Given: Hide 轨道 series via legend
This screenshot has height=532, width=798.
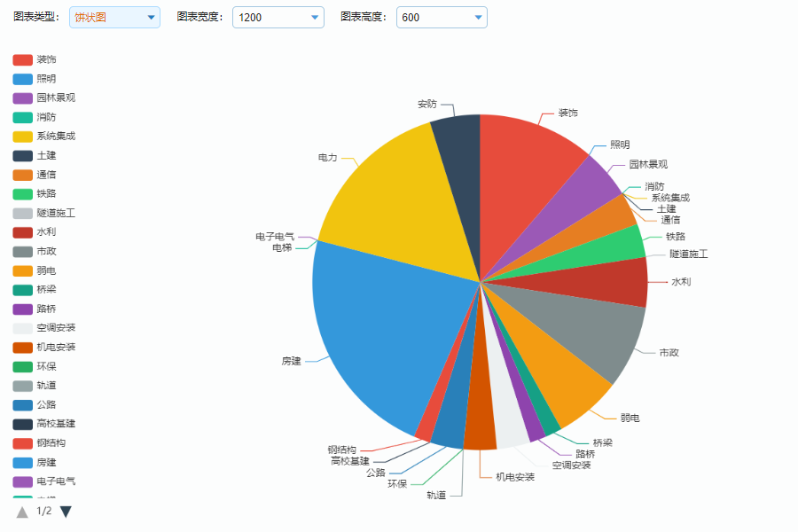Looking at the screenshot, I should [35, 386].
